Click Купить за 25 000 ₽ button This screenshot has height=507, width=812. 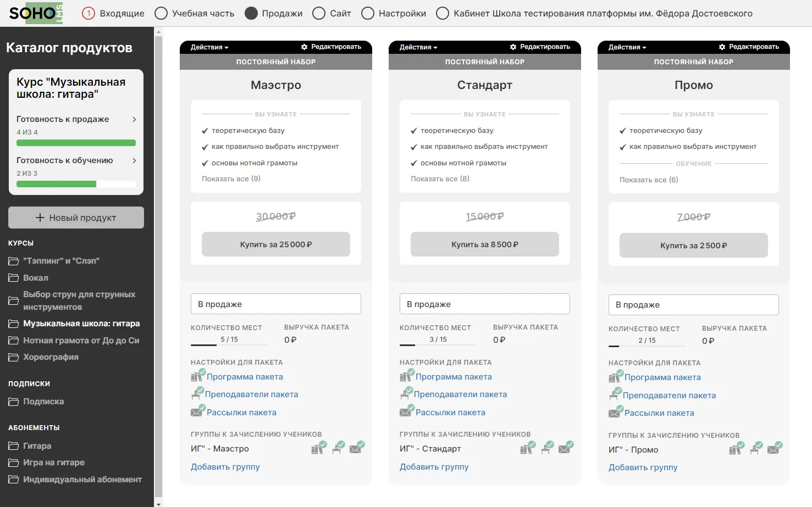pos(276,244)
